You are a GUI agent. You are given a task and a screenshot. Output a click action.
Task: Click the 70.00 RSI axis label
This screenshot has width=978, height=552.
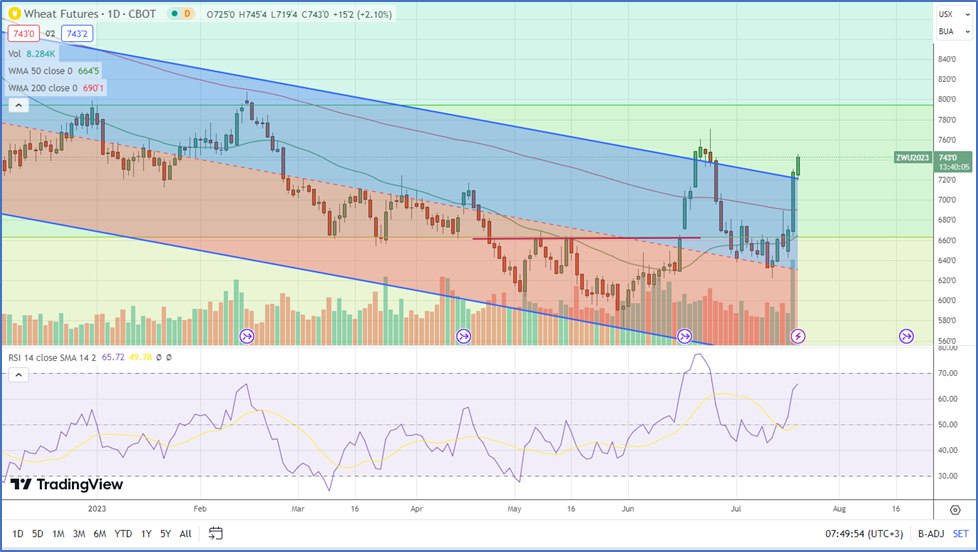tap(948, 374)
